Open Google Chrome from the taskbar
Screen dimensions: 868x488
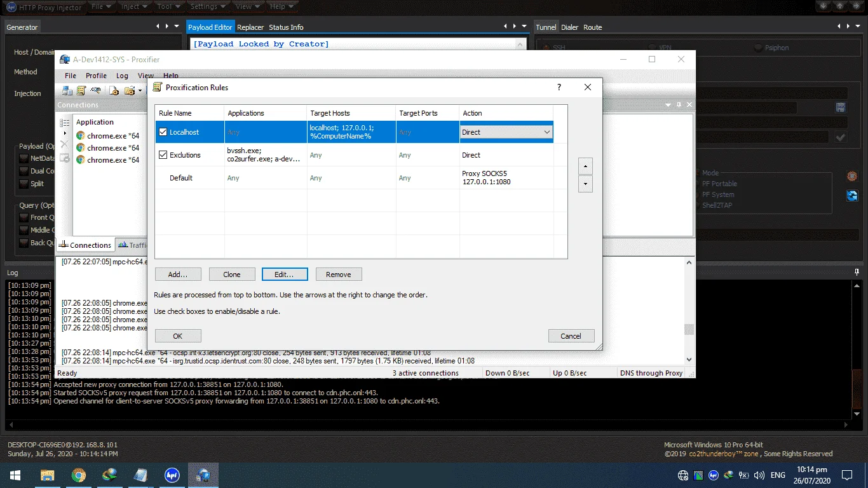coord(78,475)
